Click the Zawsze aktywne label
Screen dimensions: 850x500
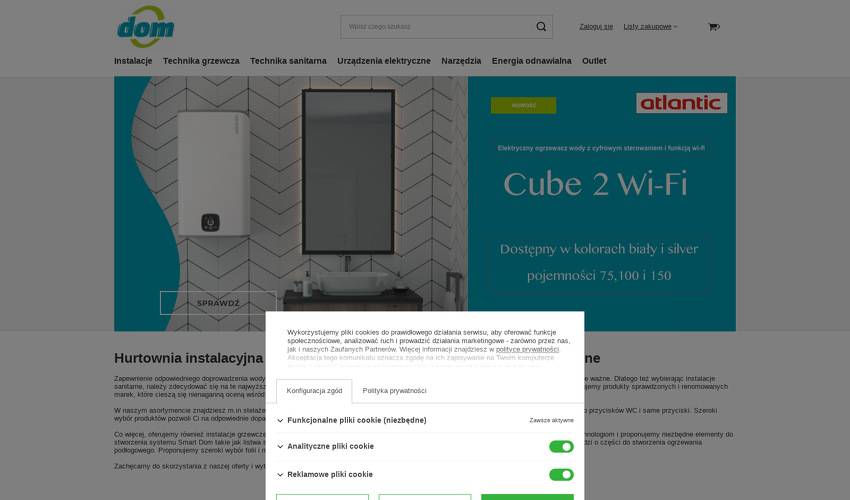click(x=551, y=420)
